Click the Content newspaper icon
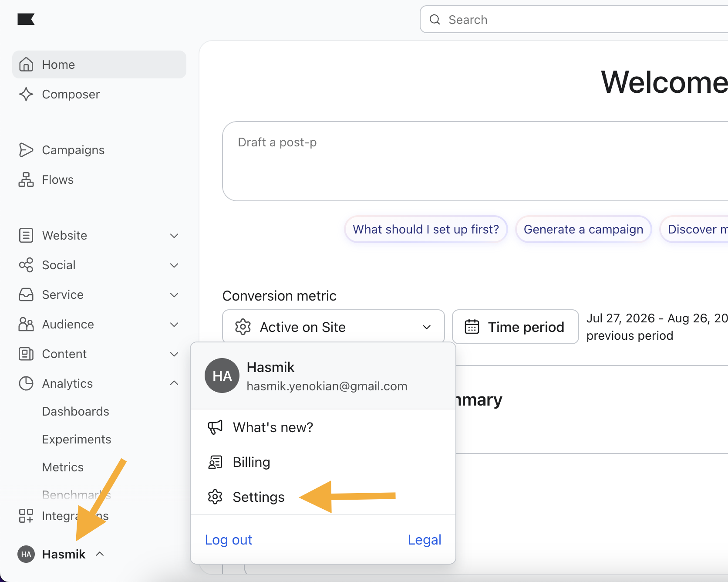The width and height of the screenshot is (728, 582). [26, 354]
